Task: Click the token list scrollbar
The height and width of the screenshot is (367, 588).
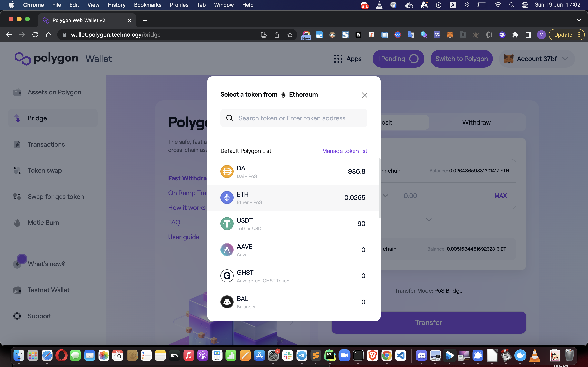Action: 379,188
